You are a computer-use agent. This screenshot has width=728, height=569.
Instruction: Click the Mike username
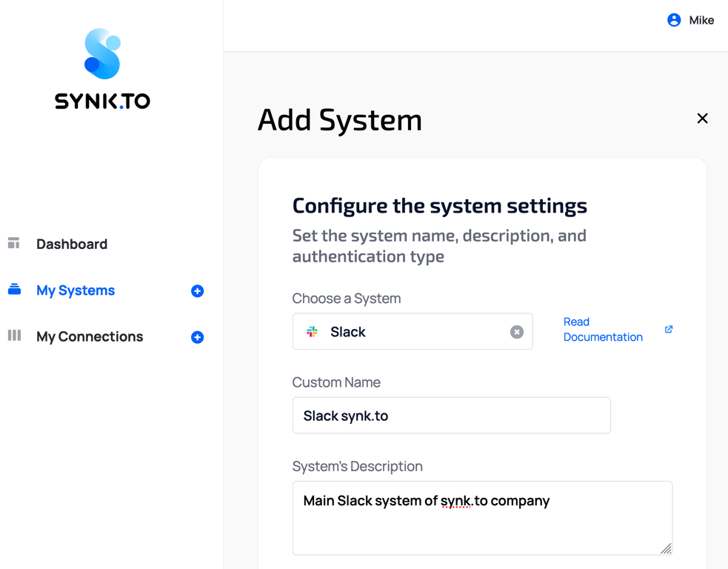click(701, 20)
